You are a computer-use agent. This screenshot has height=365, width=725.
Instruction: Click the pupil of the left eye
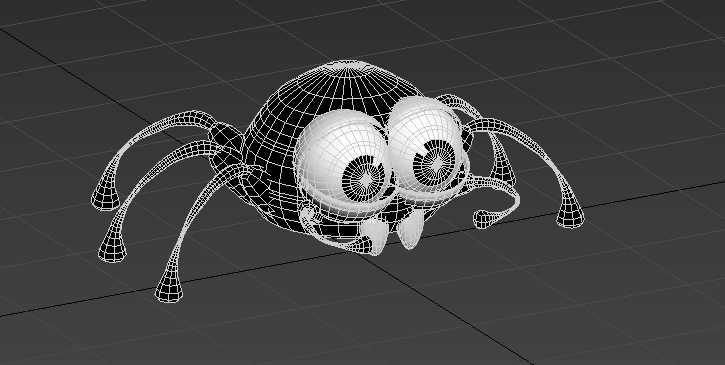click(x=364, y=178)
